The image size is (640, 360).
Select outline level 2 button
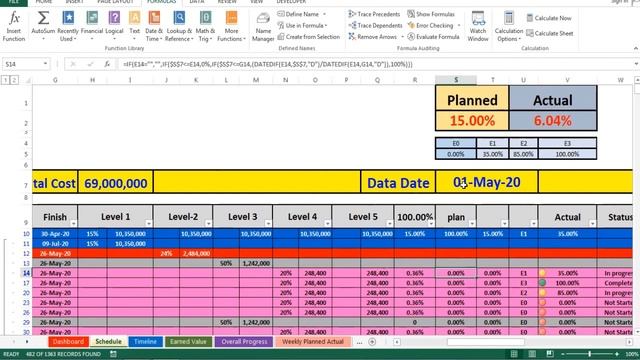click(x=14, y=80)
